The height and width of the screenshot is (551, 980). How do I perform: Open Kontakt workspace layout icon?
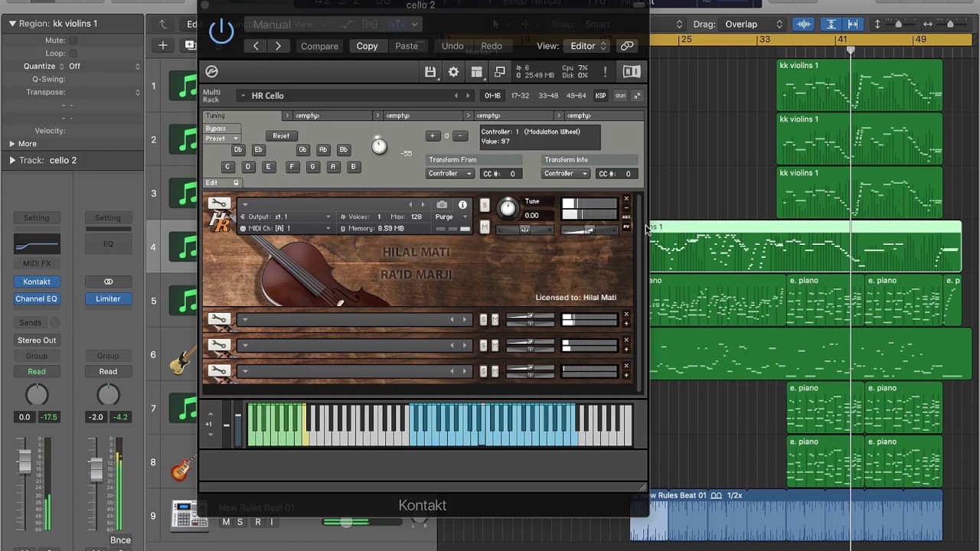pyautogui.click(x=476, y=72)
